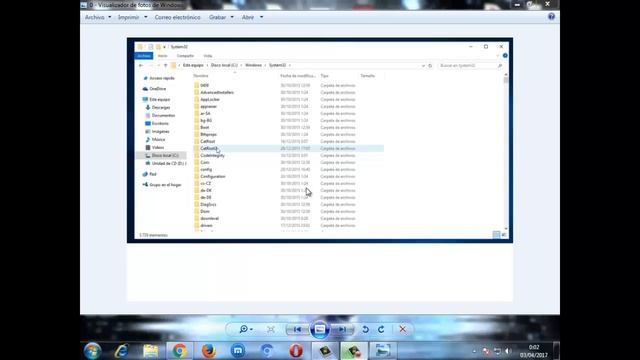This screenshot has width=640, height=360.
Task: Click the network tray icon
Action: 497,351
